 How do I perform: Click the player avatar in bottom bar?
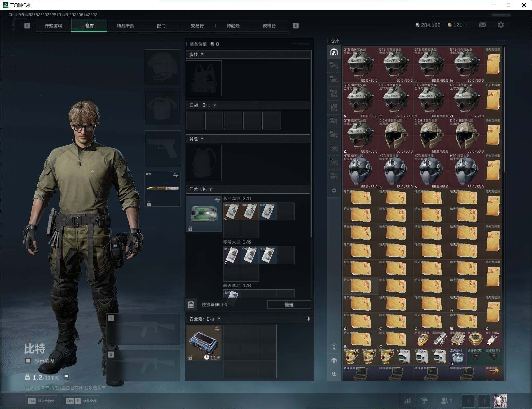pos(500,401)
